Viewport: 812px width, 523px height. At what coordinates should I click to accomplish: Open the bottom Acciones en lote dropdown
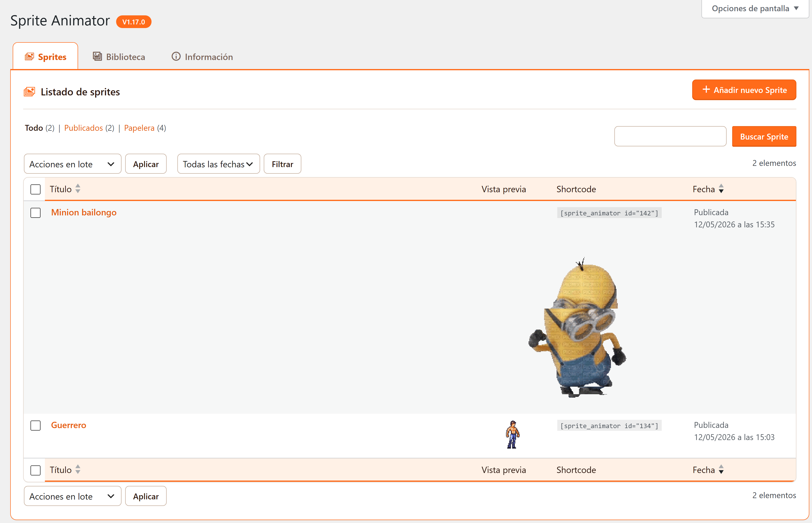point(72,496)
